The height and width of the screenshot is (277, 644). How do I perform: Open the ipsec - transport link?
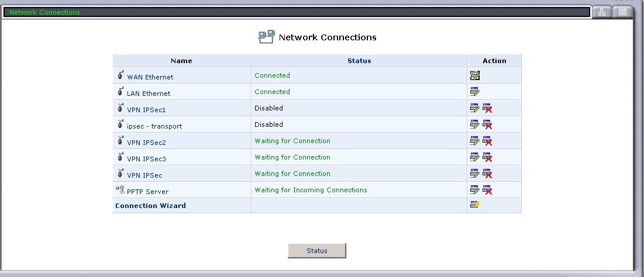coord(154,126)
